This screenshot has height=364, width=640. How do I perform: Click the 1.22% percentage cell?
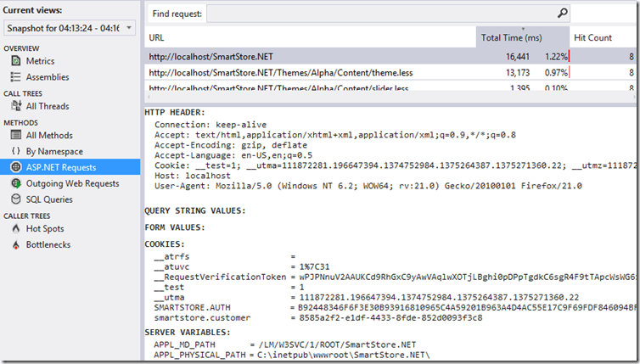(556, 57)
